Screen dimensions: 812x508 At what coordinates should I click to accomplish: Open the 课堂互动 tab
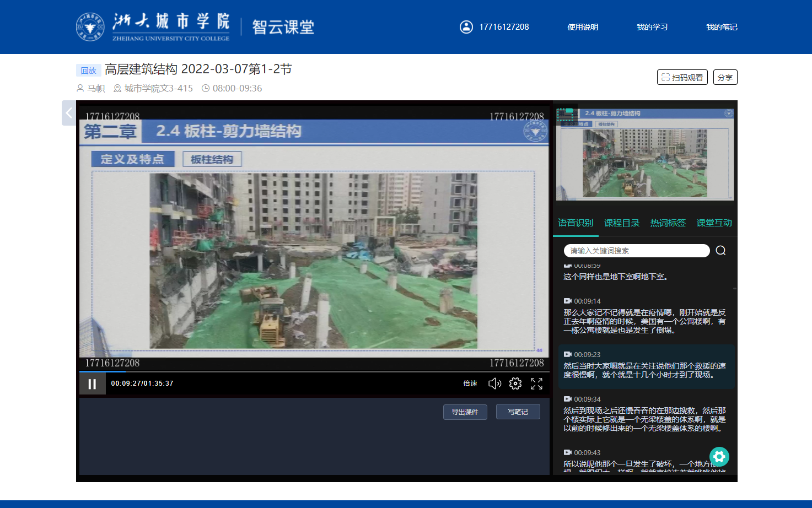(x=714, y=223)
